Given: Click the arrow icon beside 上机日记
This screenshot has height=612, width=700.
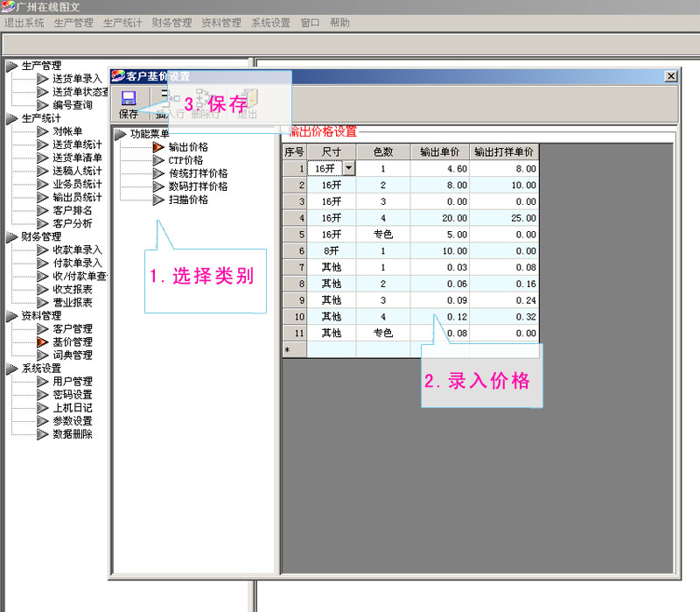Looking at the screenshot, I should click(43, 408).
